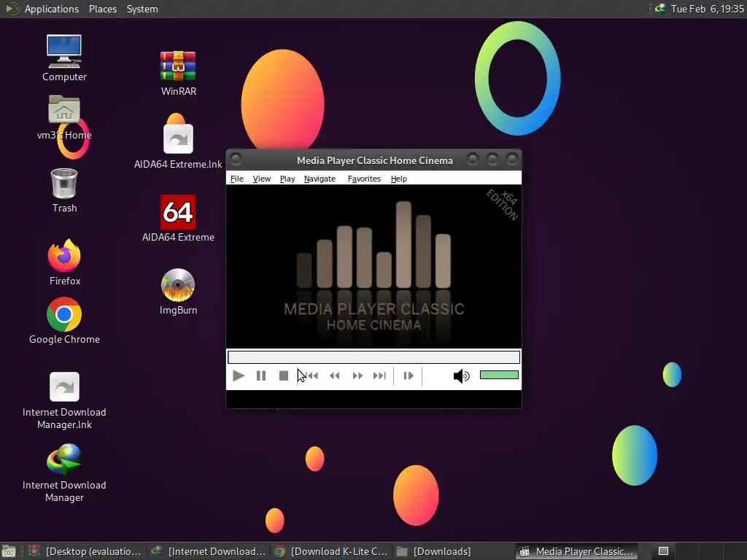747x560 pixels.
Task: Switch to Desktop (evaluation) taskbar entry
Action: click(86, 551)
